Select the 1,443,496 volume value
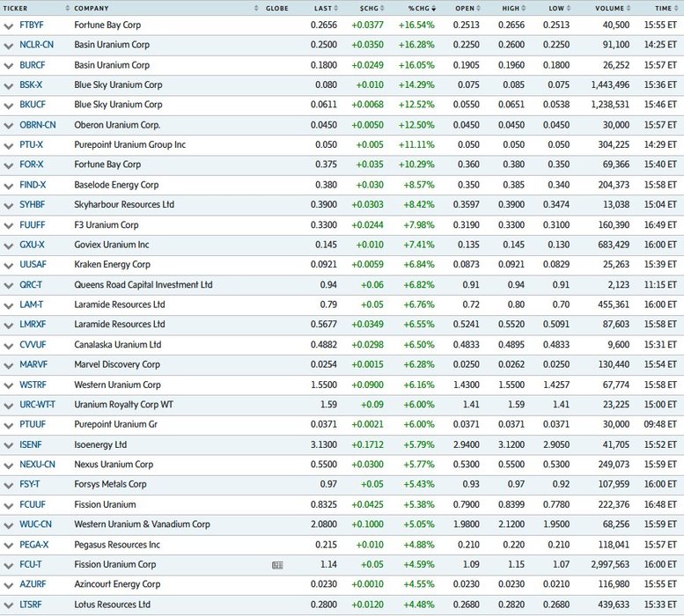This screenshot has height=616, width=684. coord(610,84)
